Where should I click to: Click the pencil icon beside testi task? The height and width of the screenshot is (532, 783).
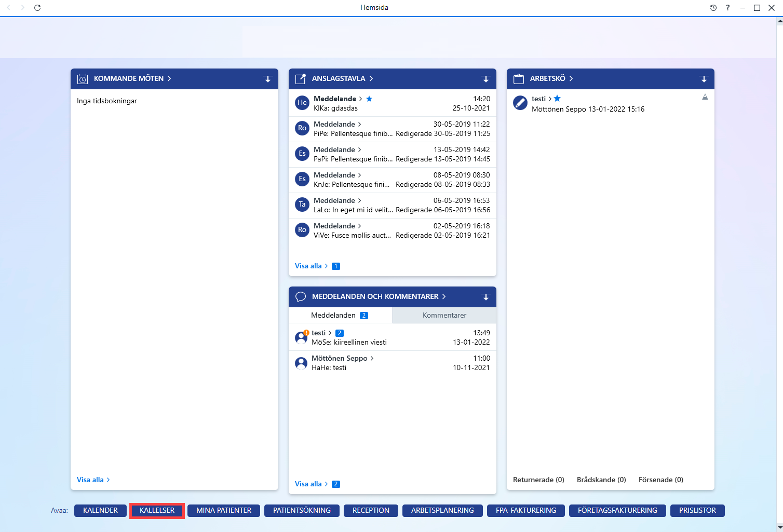[520, 103]
